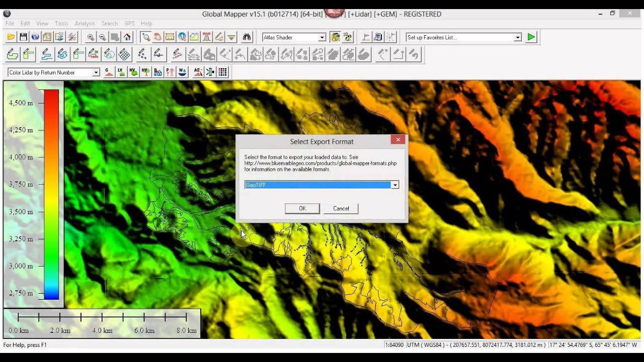The width and height of the screenshot is (644, 362).
Task: Open the Tools menu
Action: pyautogui.click(x=61, y=23)
